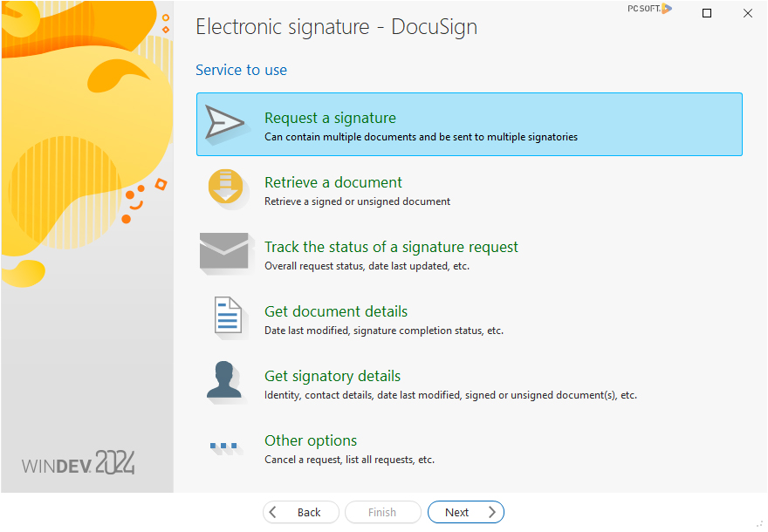Open Other options service
The width and height of the screenshot is (768, 532).
[470, 447]
